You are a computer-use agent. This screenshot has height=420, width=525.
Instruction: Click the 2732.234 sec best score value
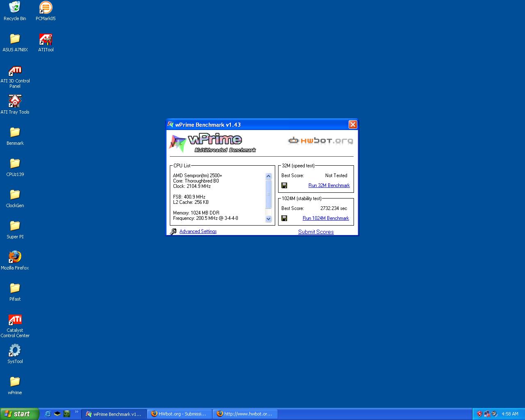(x=333, y=208)
